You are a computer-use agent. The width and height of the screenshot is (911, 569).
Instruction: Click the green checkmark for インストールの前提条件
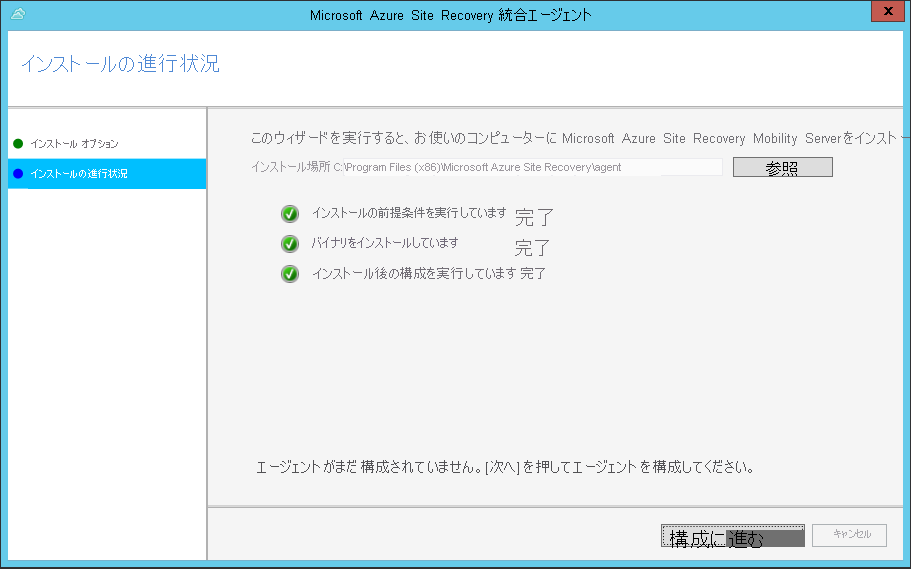[290, 214]
